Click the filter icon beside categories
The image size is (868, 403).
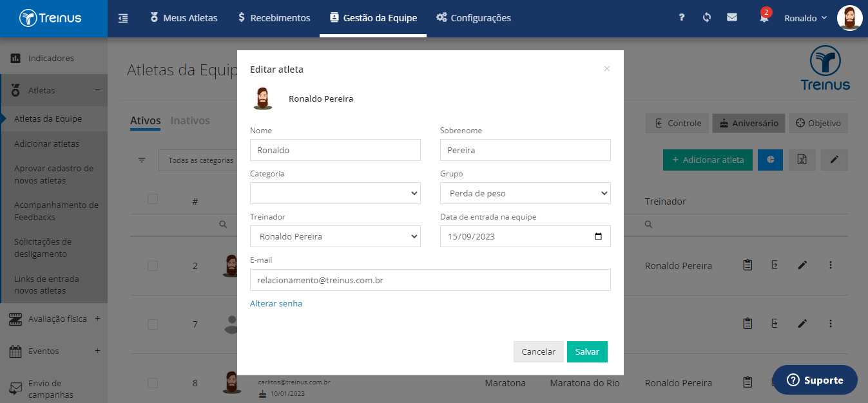(142, 160)
